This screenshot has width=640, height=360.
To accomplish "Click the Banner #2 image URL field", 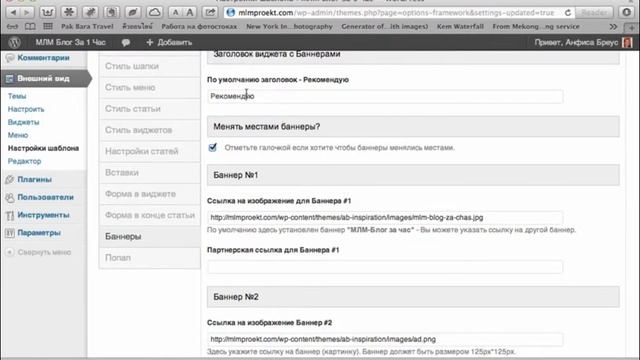I will point(385,339).
